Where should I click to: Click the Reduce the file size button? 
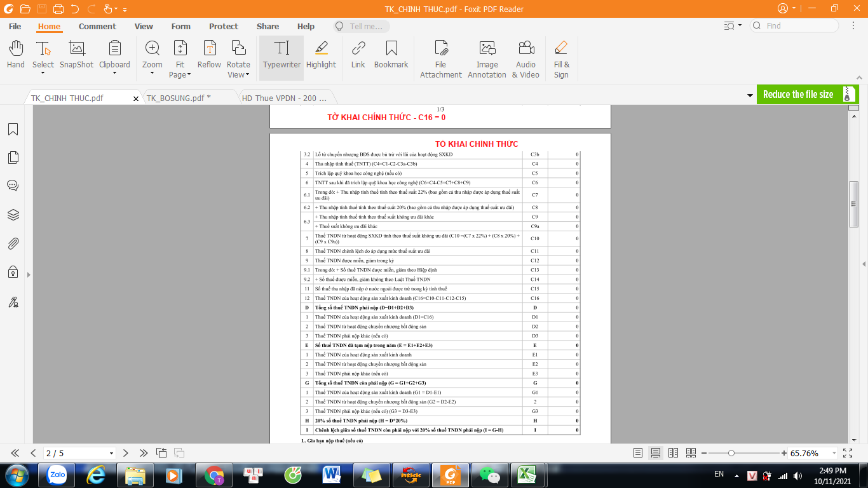(797, 94)
